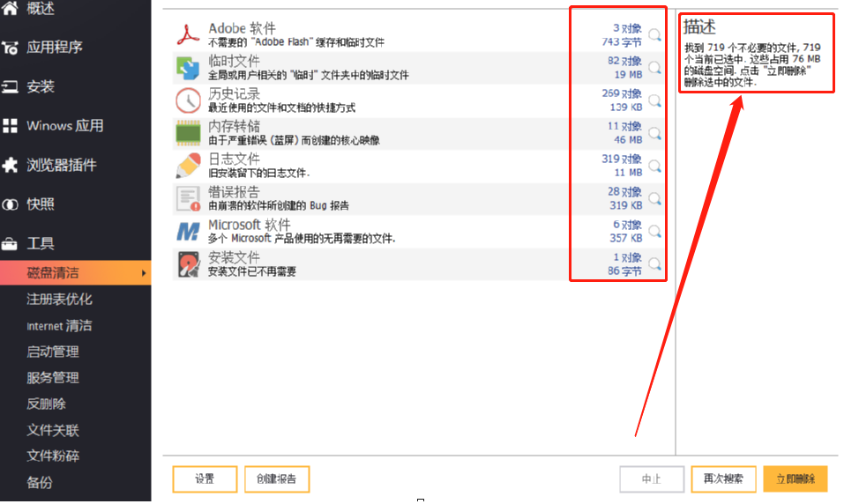Open 备份 tool
The image size is (859, 504).
(x=40, y=482)
